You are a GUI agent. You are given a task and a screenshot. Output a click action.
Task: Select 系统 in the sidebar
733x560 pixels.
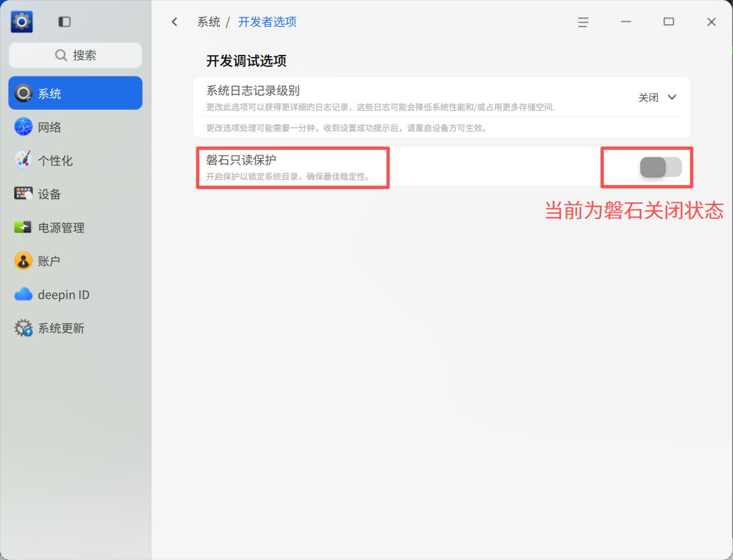pos(75,93)
